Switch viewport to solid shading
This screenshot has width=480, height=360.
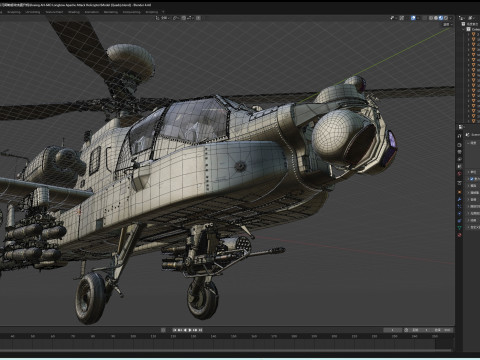click(x=436, y=18)
